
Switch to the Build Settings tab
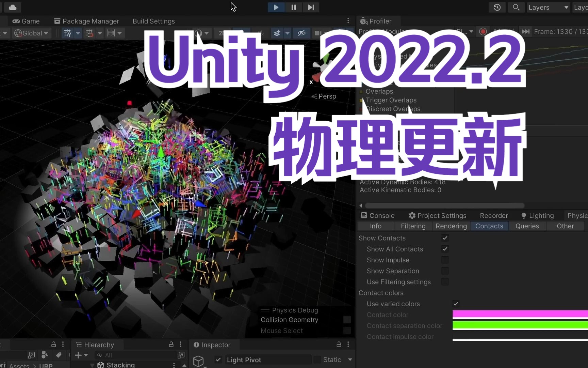click(x=153, y=21)
